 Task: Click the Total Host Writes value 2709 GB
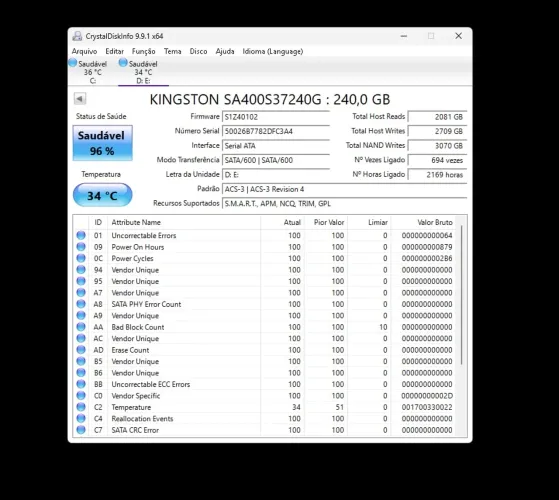(437, 131)
